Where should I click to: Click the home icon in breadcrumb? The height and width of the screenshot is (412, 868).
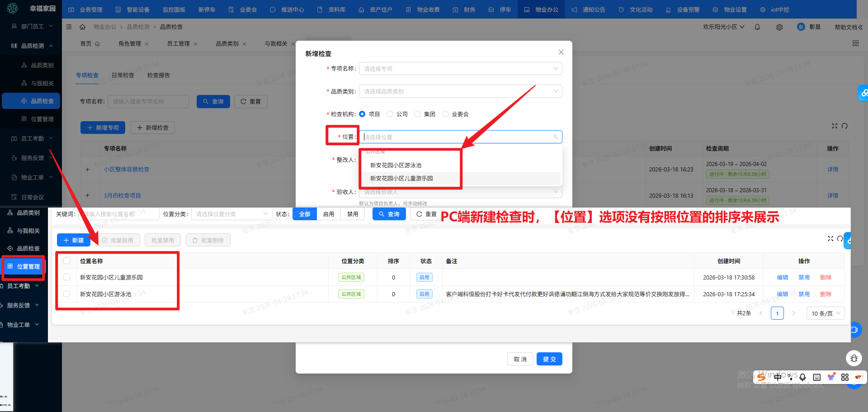pyautogui.click(x=82, y=27)
